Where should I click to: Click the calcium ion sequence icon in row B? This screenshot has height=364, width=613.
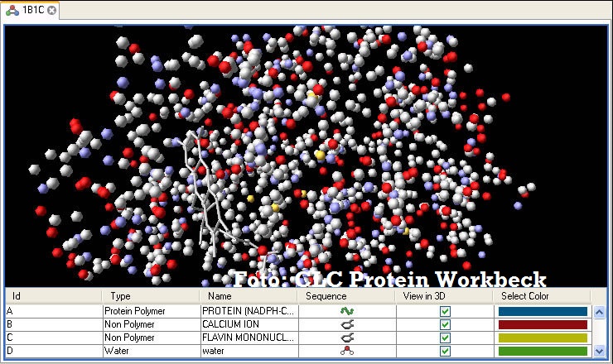pyautogui.click(x=347, y=324)
